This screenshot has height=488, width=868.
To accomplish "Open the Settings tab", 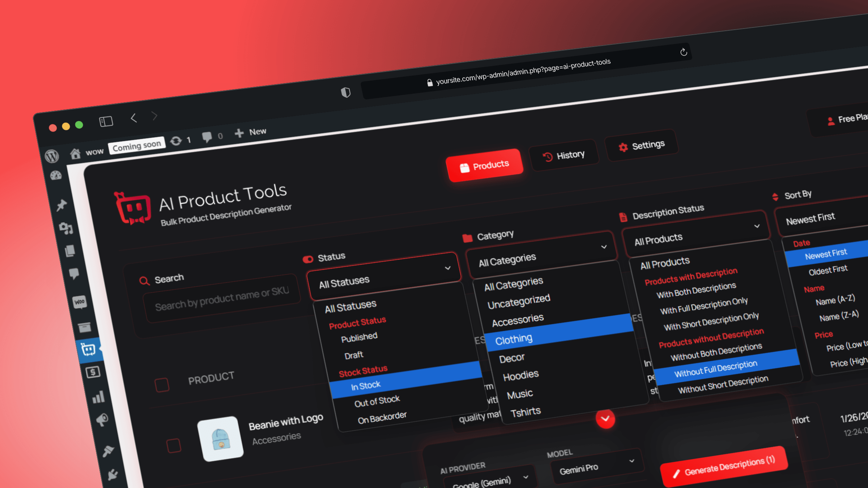I will pyautogui.click(x=641, y=146).
